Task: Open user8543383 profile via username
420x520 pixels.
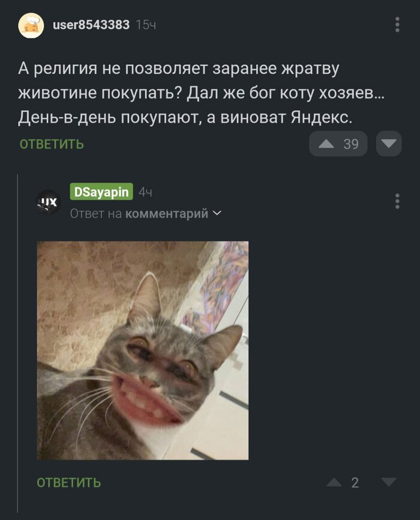Action: tap(91, 25)
